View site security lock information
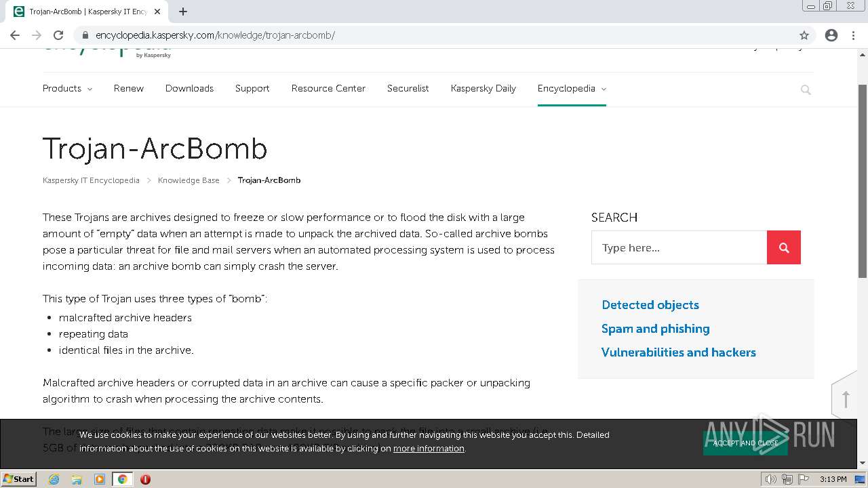 pyautogui.click(x=85, y=35)
